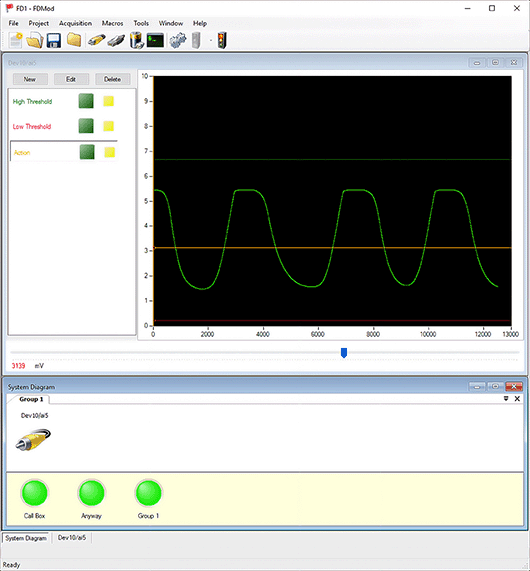This screenshot has height=571, width=530.
Task: Click the Edit button
Action: 71,79
